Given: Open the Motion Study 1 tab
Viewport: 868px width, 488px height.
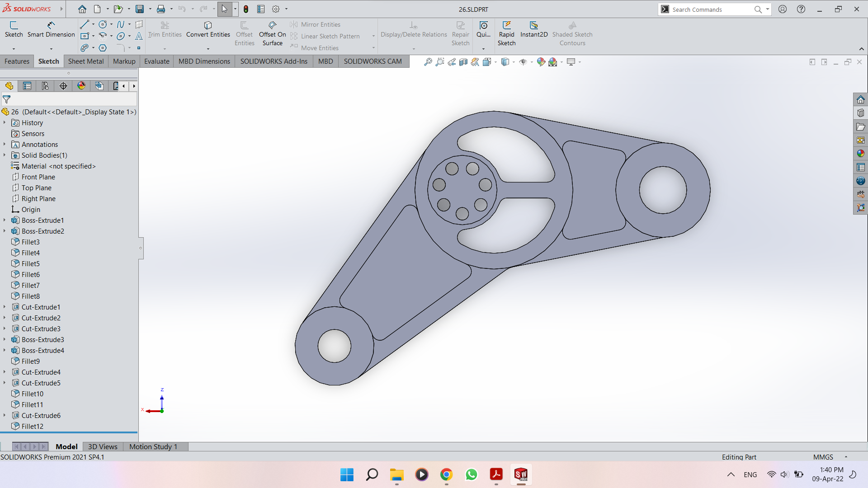Looking at the screenshot, I should coord(153,446).
